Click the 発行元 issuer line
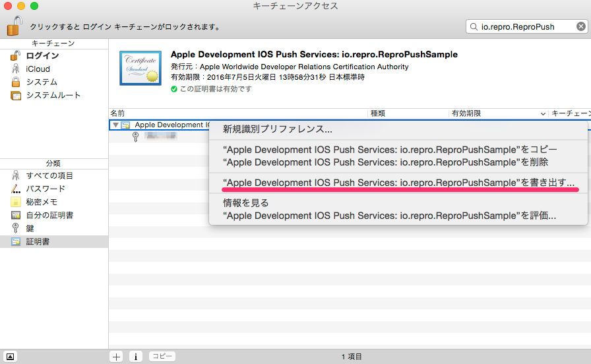The height and width of the screenshot is (364, 591). [x=290, y=67]
